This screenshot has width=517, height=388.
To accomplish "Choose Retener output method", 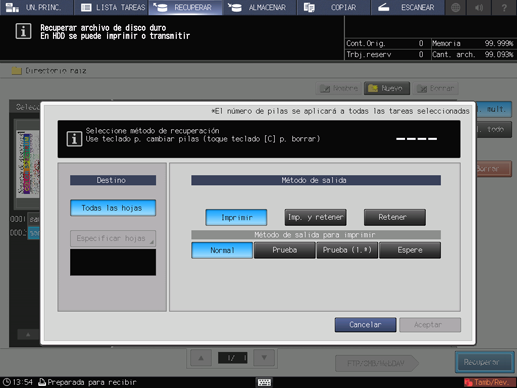I will coord(395,217).
